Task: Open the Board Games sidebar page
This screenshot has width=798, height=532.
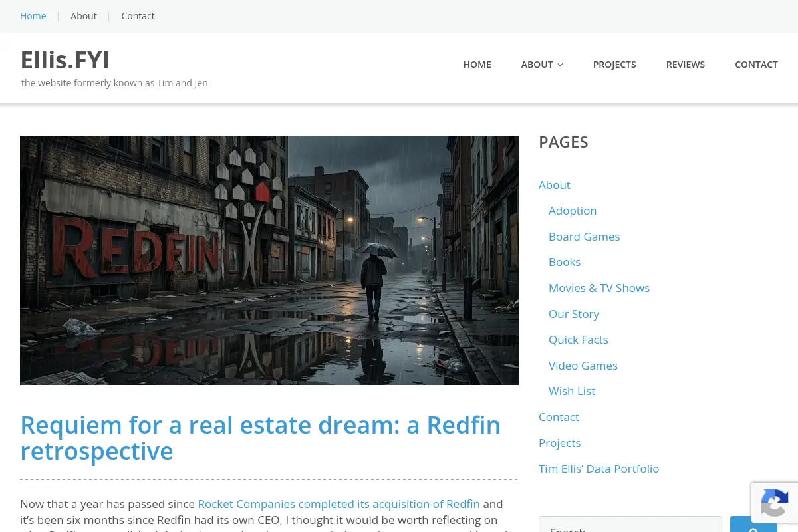Action: click(x=584, y=237)
